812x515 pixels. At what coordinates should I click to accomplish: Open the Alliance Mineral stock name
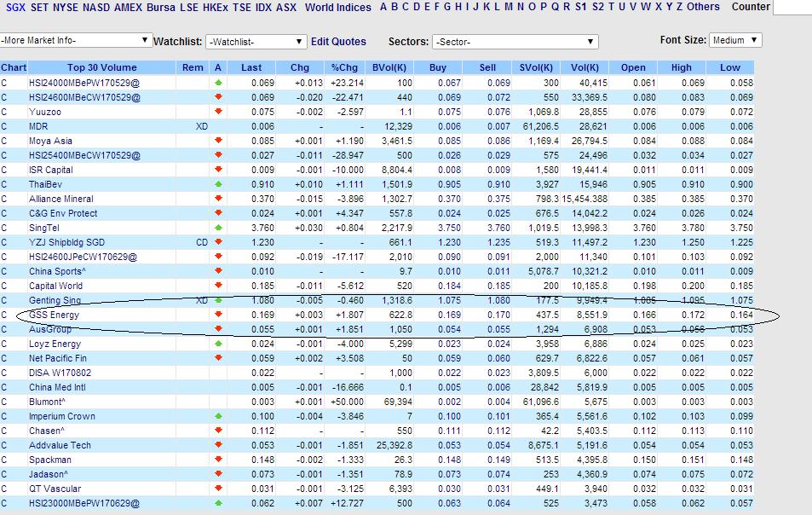coord(61,199)
